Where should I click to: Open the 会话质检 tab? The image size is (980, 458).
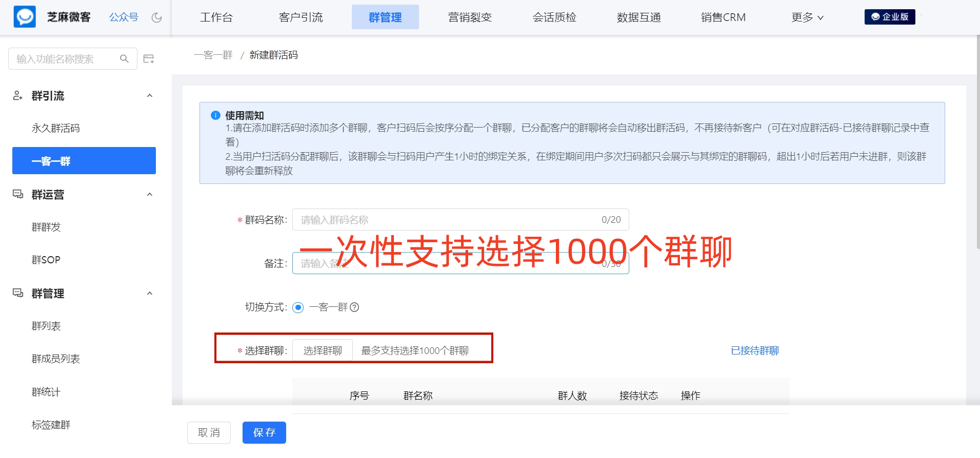(x=554, y=17)
